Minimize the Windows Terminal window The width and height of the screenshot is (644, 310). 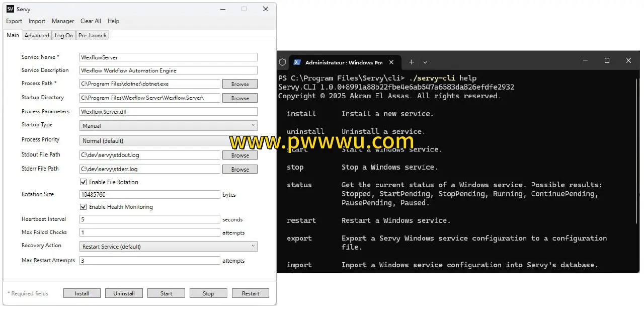585,61
